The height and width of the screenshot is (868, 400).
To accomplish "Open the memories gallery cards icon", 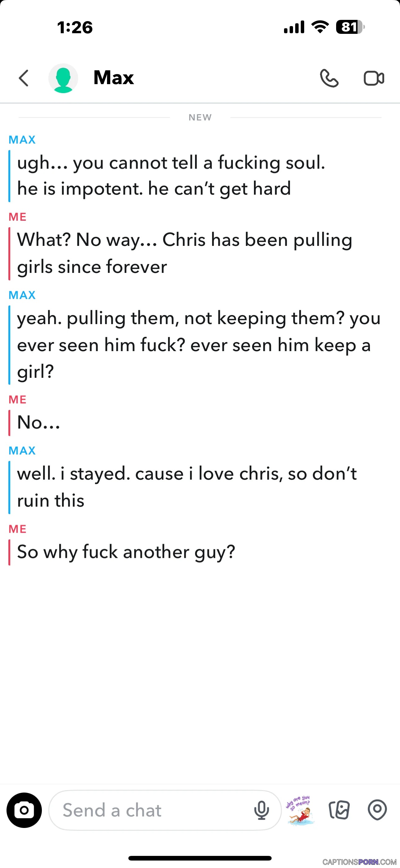I will (339, 810).
